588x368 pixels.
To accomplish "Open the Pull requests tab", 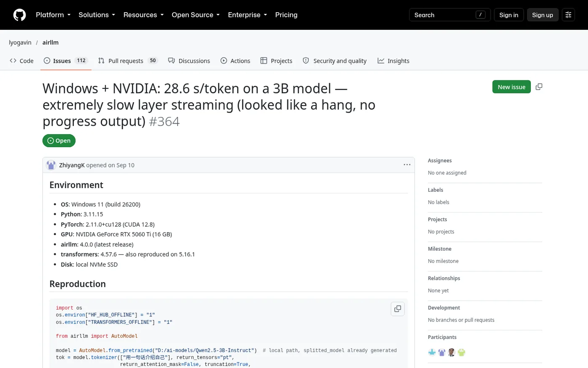I will point(128,61).
